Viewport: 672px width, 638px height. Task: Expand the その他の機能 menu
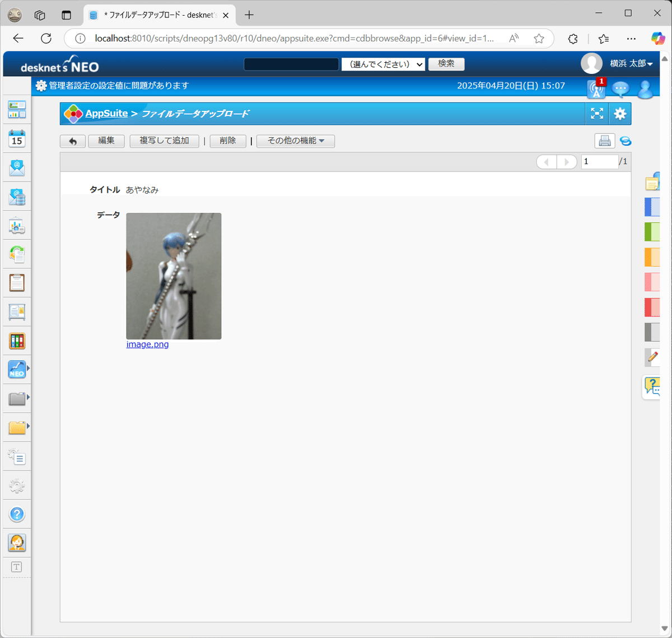pos(295,141)
